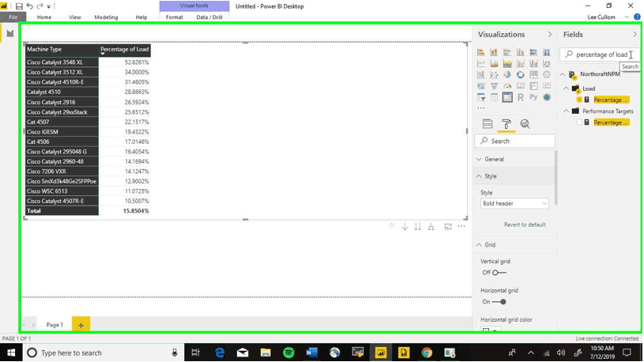The image size is (644, 362).
Task: Select the Scatter chart visualization
Action: (x=494, y=75)
